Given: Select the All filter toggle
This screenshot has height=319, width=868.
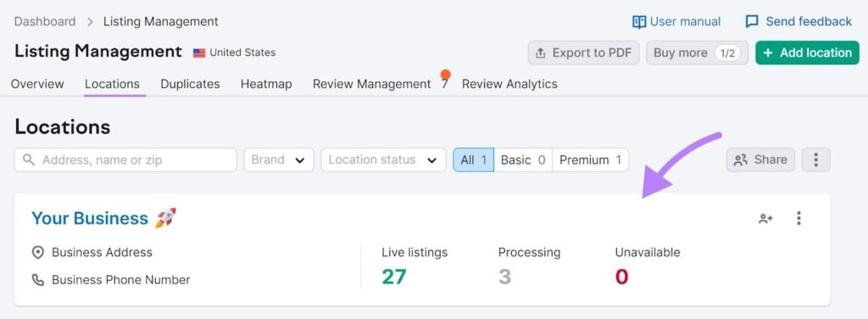Looking at the screenshot, I should [473, 160].
